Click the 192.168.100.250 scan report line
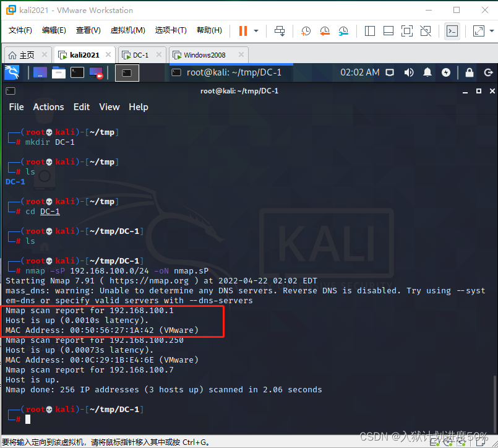498x448 pixels. (95, 340)
